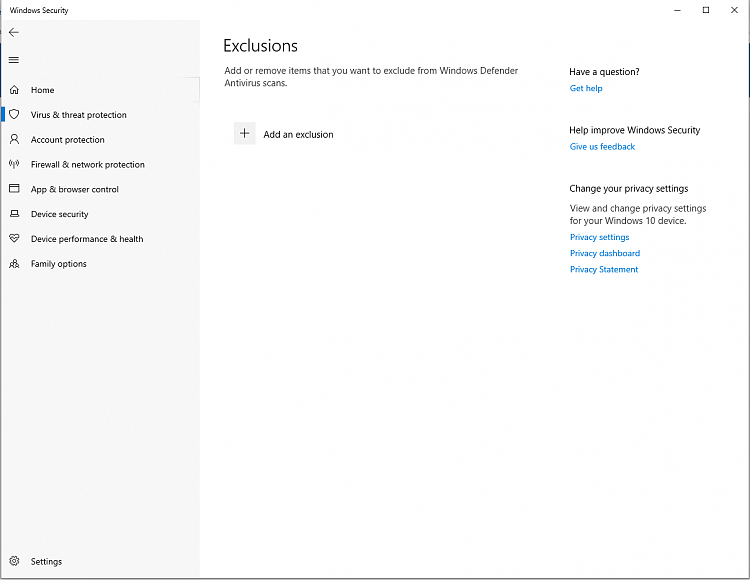Click the 'Add or remove items' description text

[x=371, y=77]
